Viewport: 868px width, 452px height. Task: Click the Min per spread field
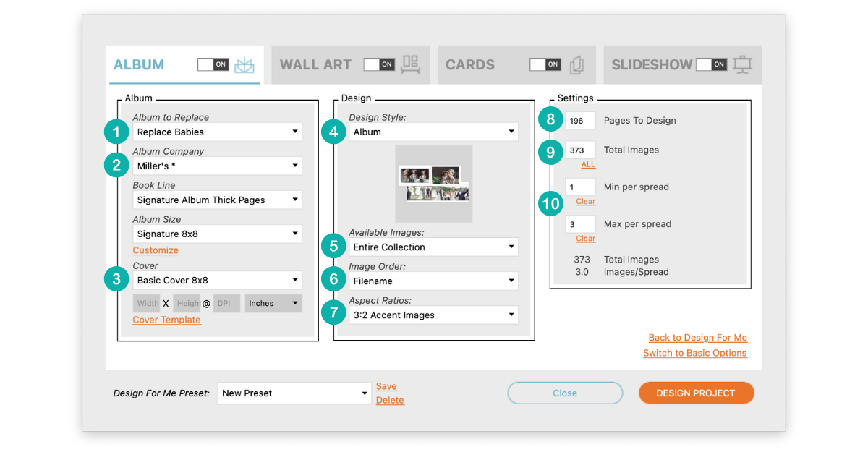580,187
